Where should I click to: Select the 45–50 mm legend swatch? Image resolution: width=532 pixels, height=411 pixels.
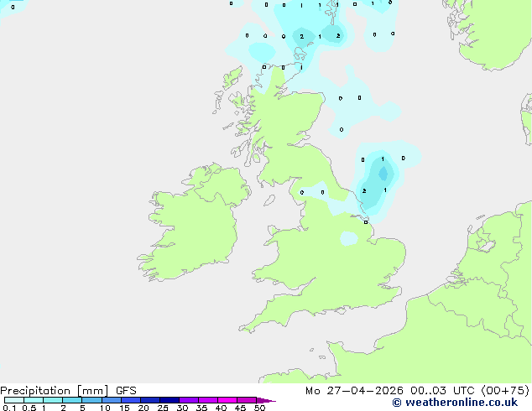(247, 400)
